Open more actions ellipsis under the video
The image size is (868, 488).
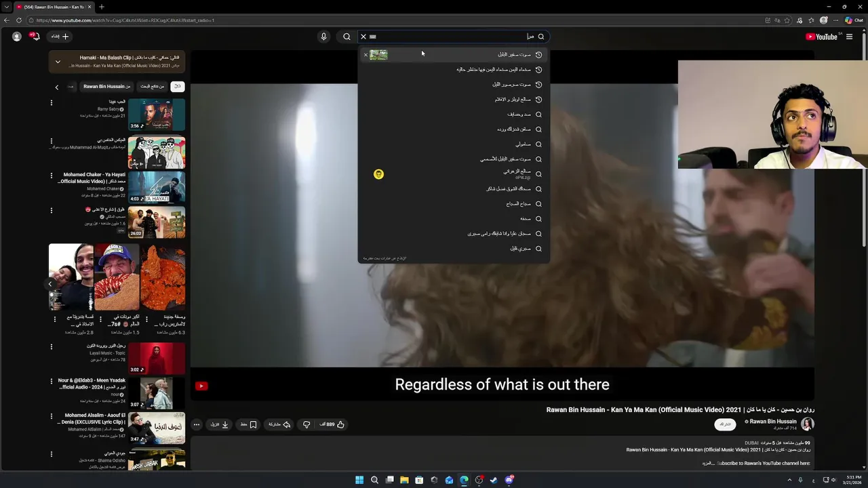[x=197, y=424]
